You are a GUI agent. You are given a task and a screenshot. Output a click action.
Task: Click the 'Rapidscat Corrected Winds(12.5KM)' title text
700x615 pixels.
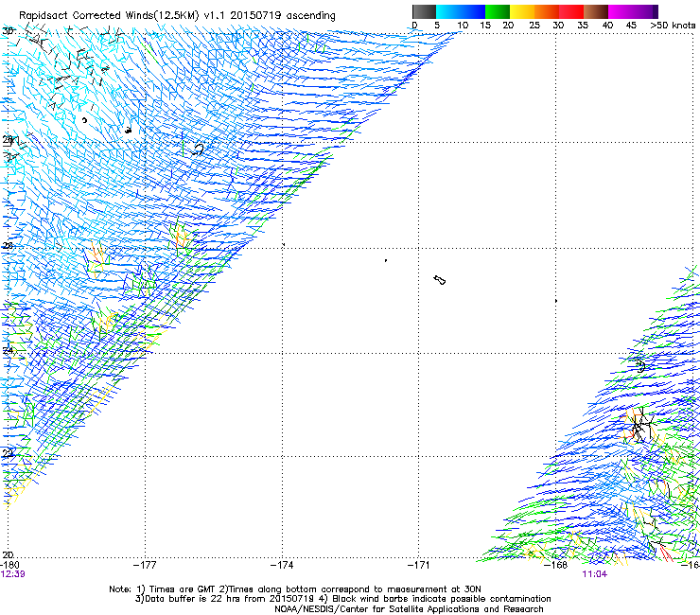coord(110,16)
